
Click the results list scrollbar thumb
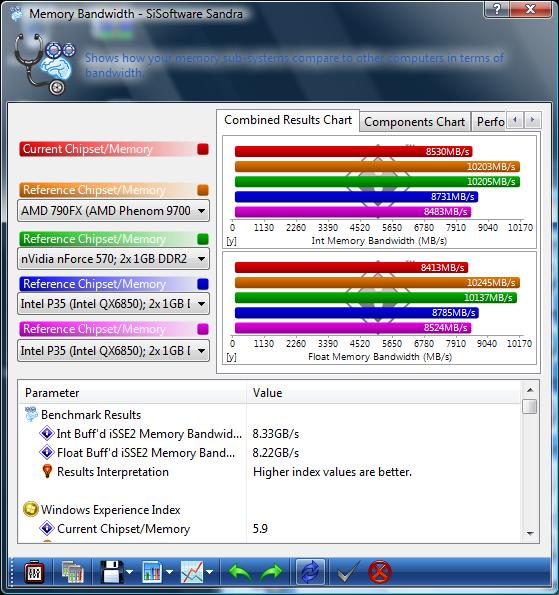tap(529, 406)
